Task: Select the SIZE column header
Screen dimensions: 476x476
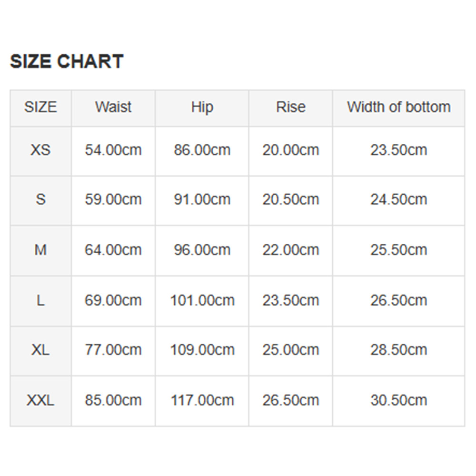Action: 40,107
